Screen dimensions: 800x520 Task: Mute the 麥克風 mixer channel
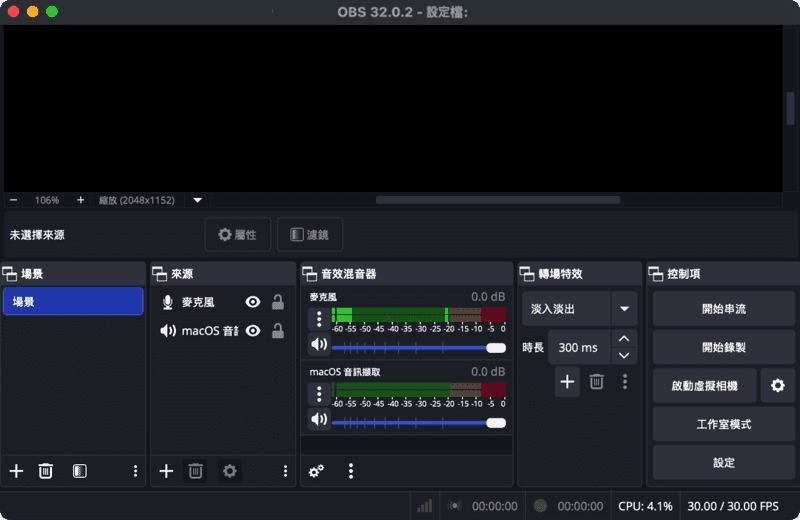tap(319, 344)
